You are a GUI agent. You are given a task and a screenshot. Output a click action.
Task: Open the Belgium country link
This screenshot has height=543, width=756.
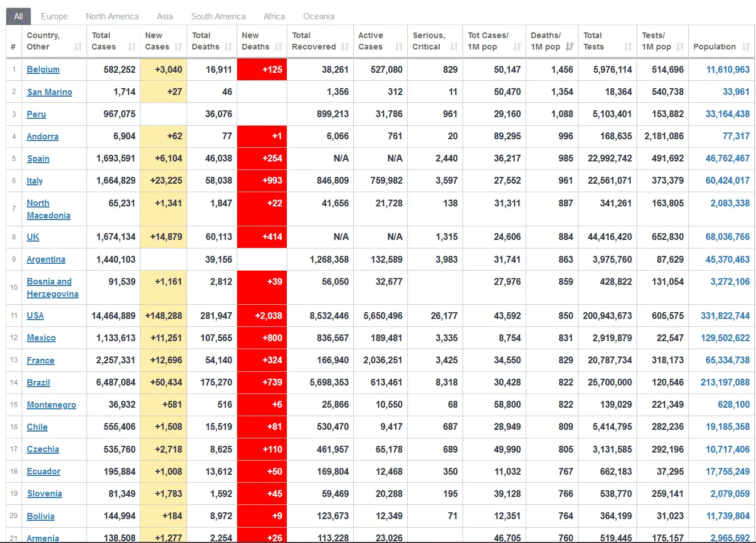[x=43, y=69]
